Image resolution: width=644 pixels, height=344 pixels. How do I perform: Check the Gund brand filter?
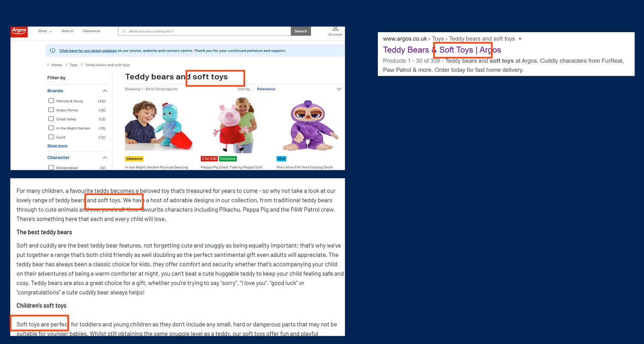point(51,137)
